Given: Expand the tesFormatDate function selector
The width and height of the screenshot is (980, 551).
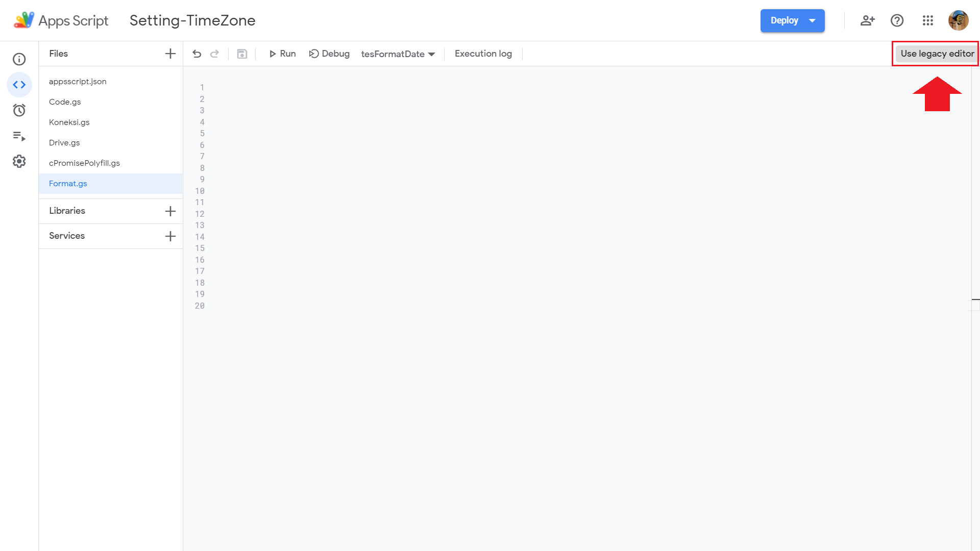Looking at the screenshot, I should 433,54.
